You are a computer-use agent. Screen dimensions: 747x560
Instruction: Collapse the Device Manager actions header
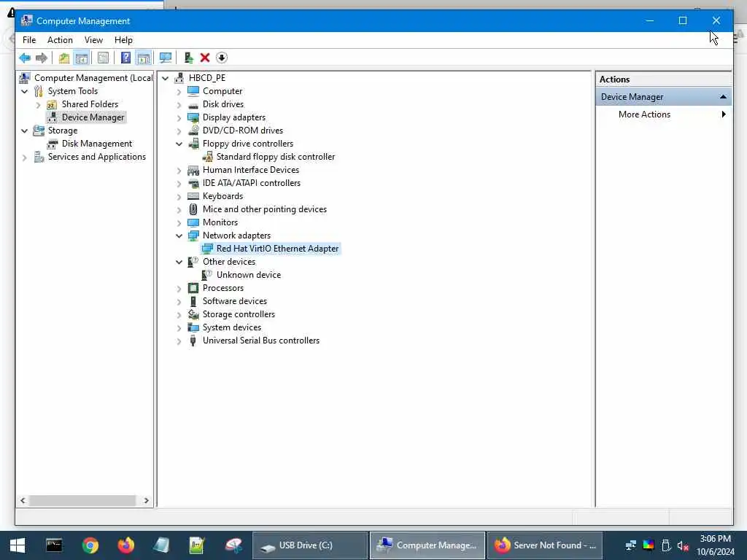723,97
